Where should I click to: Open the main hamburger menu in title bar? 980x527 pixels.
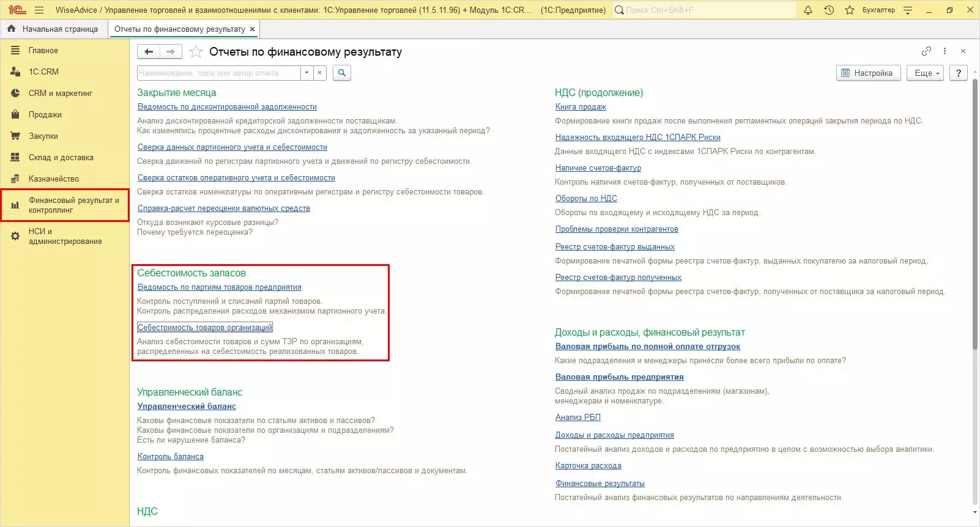point(39,10)
